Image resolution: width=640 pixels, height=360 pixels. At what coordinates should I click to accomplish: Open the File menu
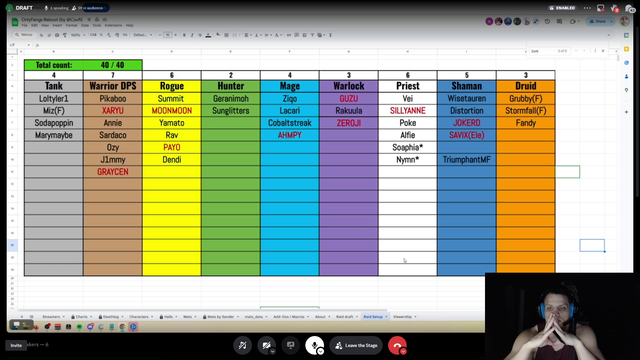coord(24,25)
